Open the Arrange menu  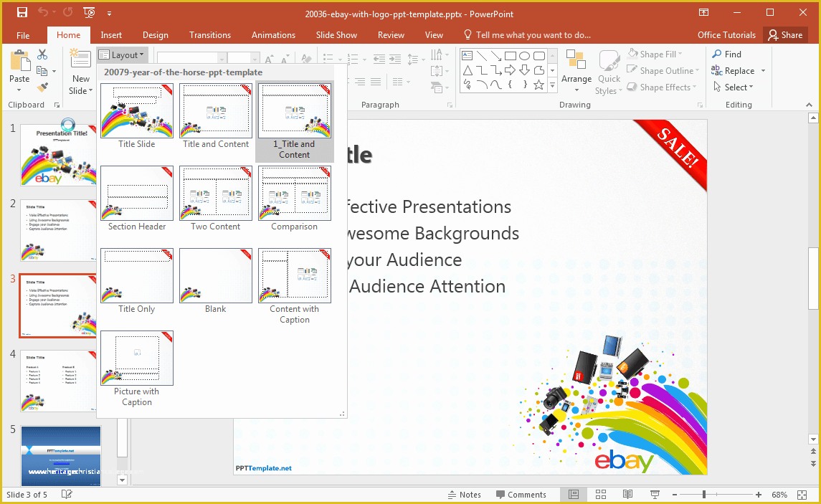[x=576, y=71]
